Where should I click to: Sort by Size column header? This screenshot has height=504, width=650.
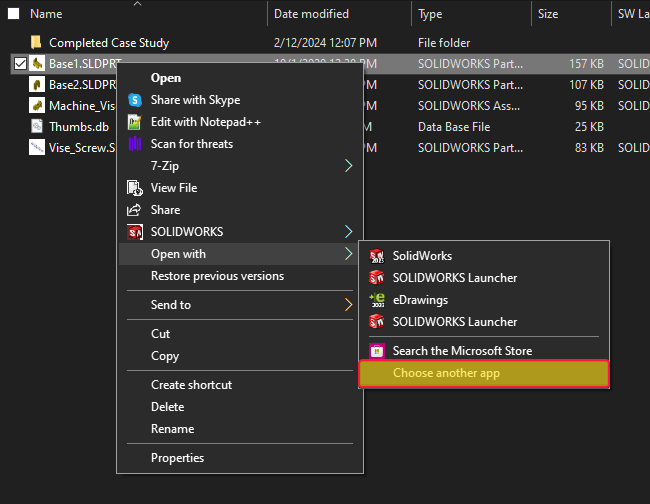(x=548, y=14)
